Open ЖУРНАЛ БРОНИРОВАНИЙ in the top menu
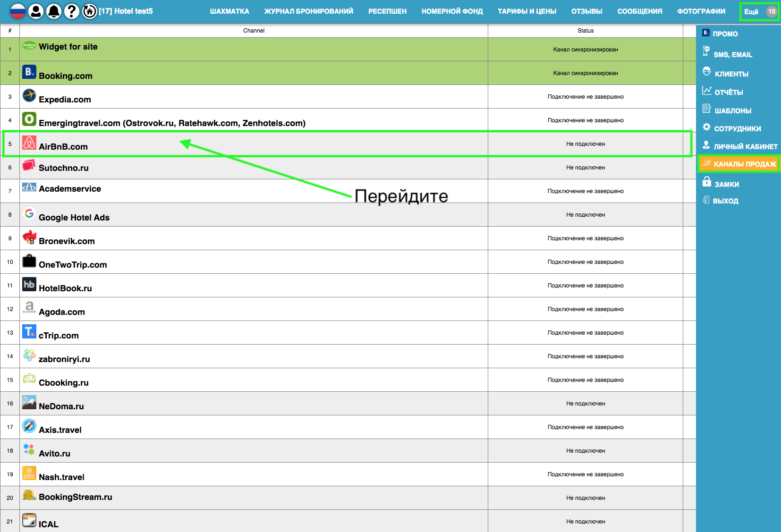 309,11
